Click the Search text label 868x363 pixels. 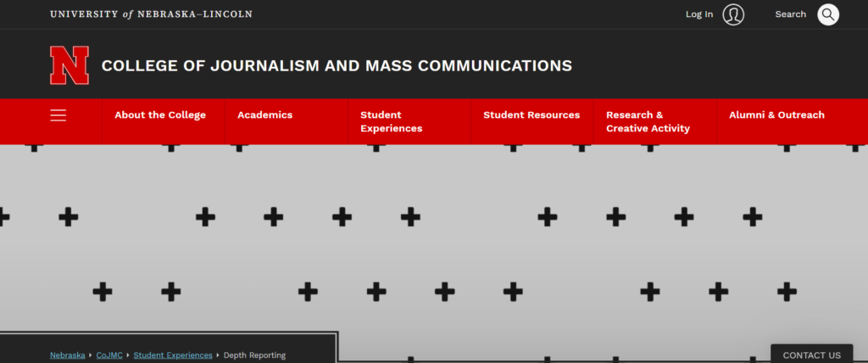click(x=790, y=14)
